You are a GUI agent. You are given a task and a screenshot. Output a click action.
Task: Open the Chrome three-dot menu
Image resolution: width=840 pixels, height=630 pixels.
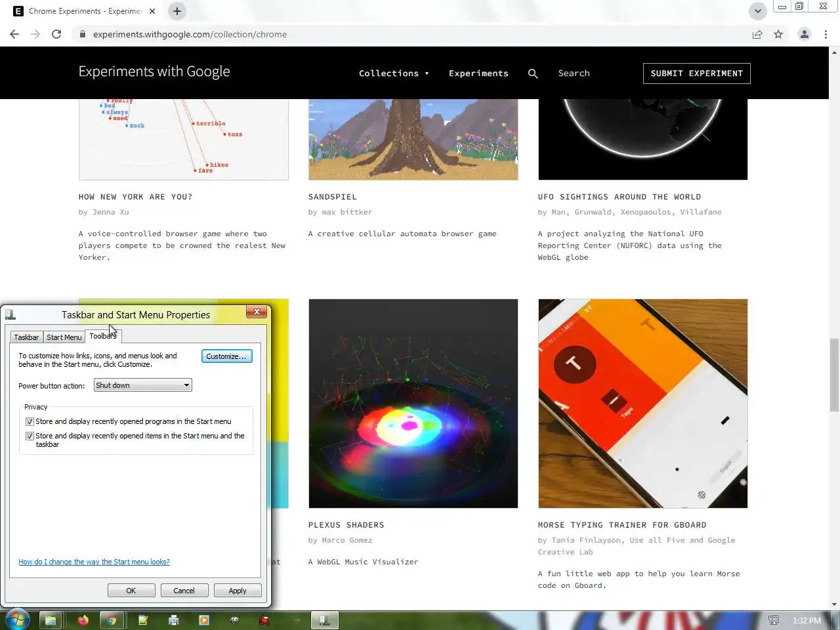(826, 34)
